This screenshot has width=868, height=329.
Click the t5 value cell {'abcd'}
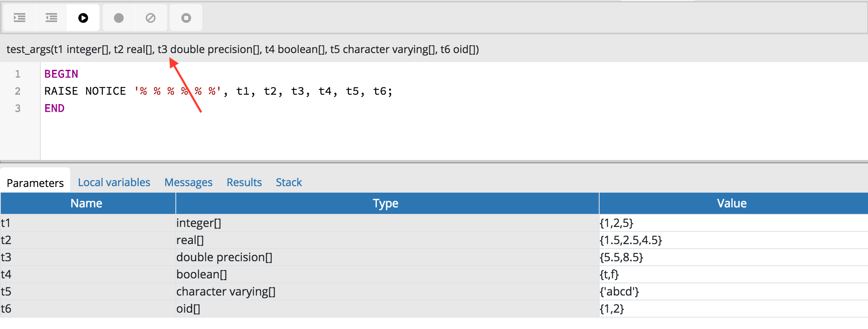tap(619, 291)
